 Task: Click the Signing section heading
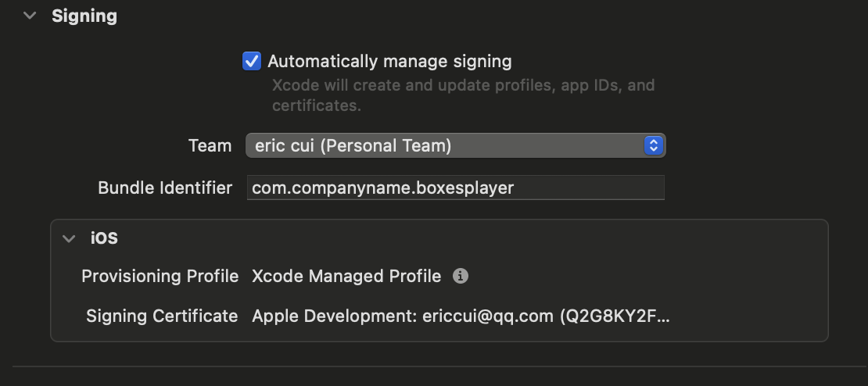(84, 16)
